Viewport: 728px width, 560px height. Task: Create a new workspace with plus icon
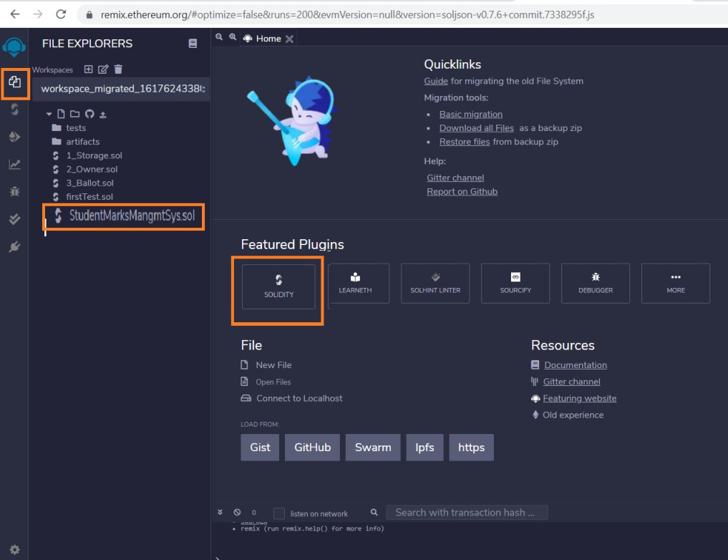[88, 69]
